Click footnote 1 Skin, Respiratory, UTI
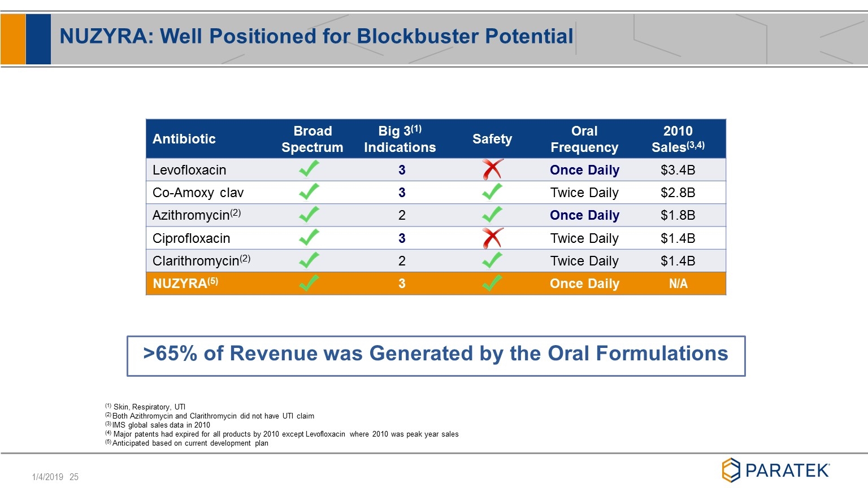This screenshot has height=488, width=868. click(145, 407)
